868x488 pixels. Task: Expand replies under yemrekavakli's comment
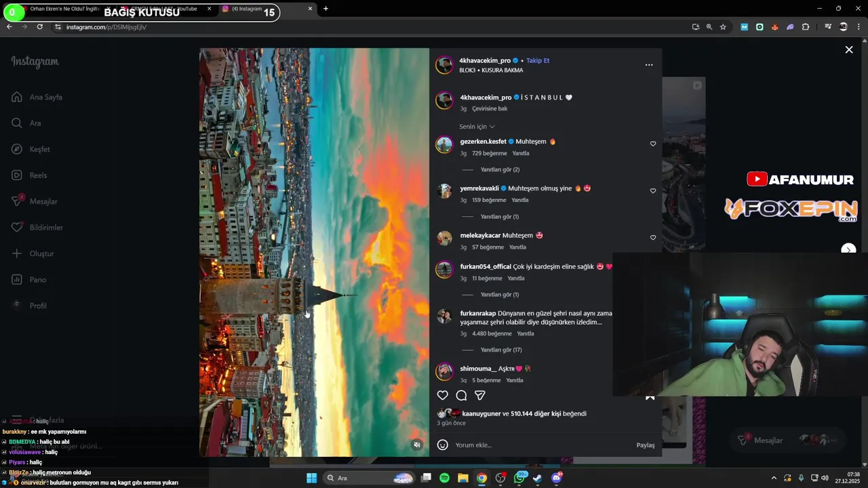pos(500,216)
